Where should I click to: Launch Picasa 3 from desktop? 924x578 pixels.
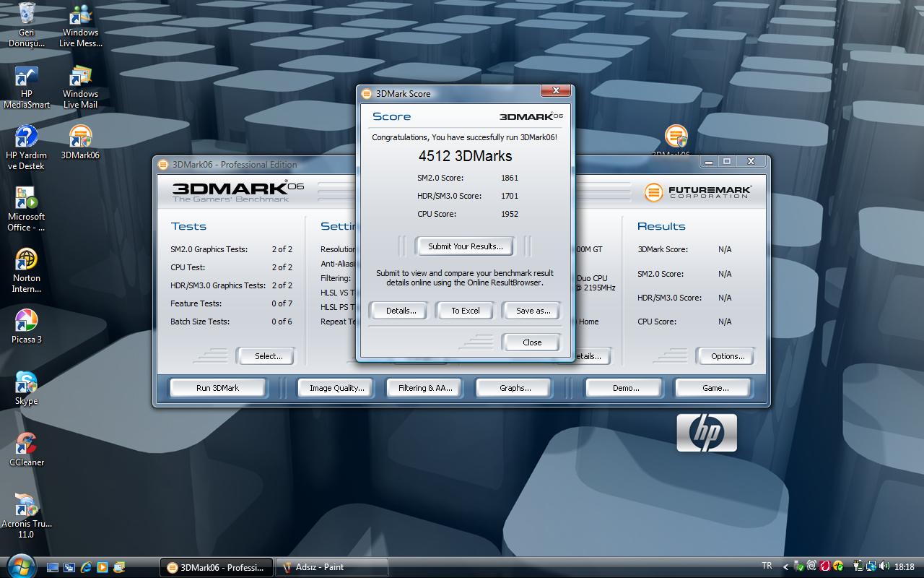point(27,327)
